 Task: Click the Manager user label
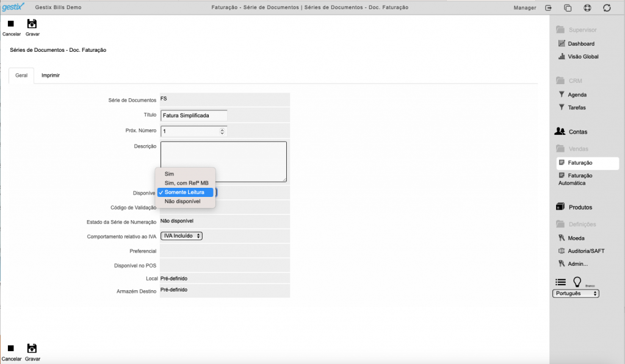(x=524, y=7)
